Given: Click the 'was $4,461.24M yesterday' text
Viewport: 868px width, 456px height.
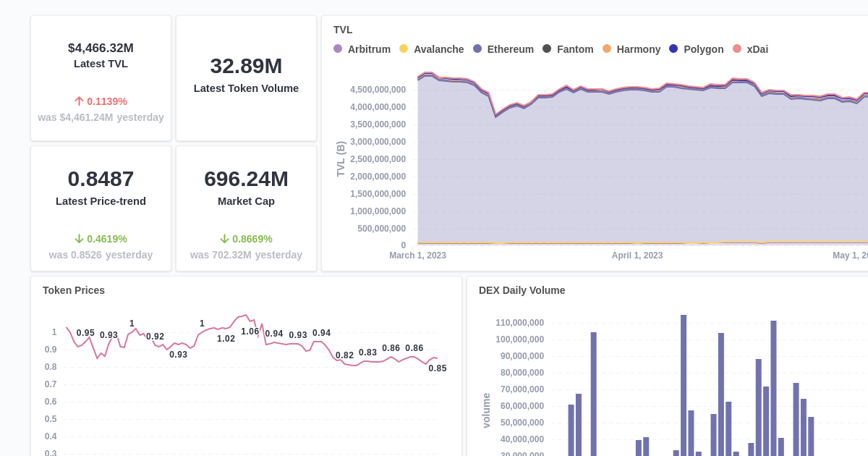Looking at the screenshot, I should coord(101,117).
